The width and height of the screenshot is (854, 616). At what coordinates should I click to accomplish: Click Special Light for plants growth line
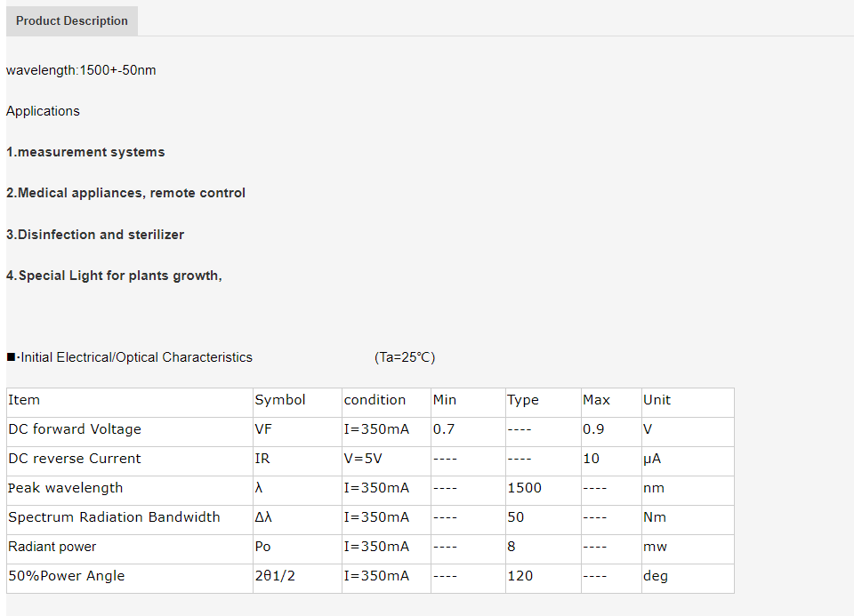(x=115, y=276)
